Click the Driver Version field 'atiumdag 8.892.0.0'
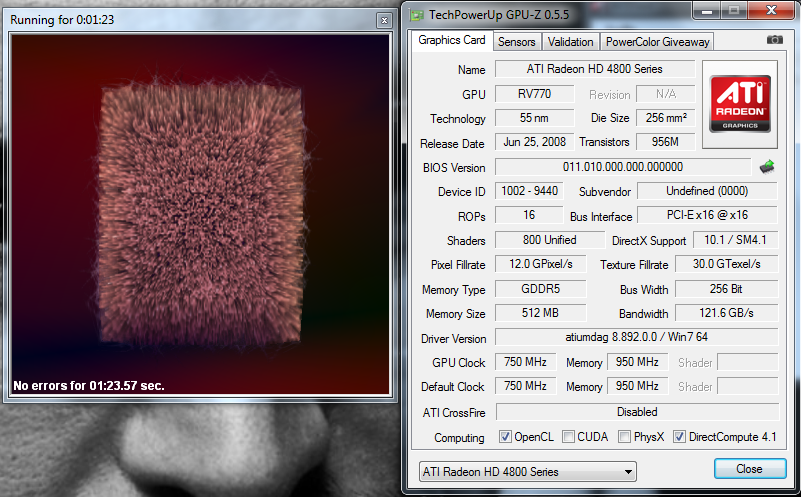This screenshot has height=497, width=801. pos(637,337)
